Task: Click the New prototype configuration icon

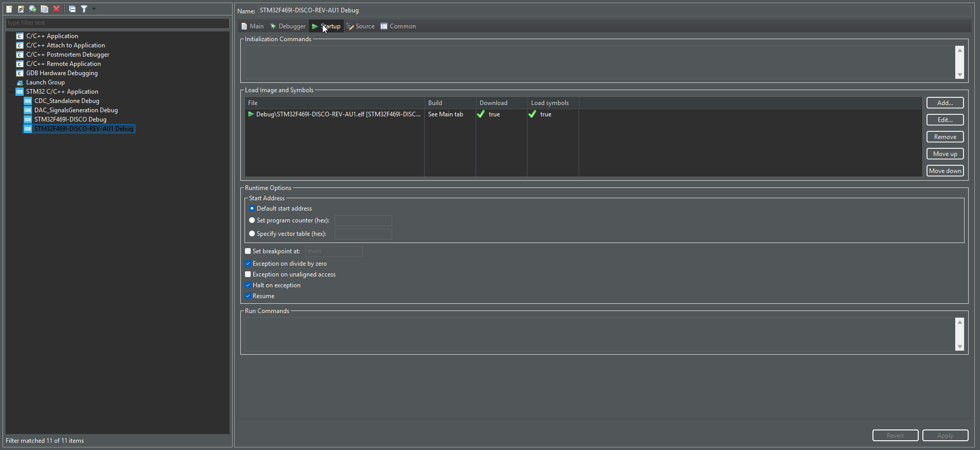Action: (21, 9)
